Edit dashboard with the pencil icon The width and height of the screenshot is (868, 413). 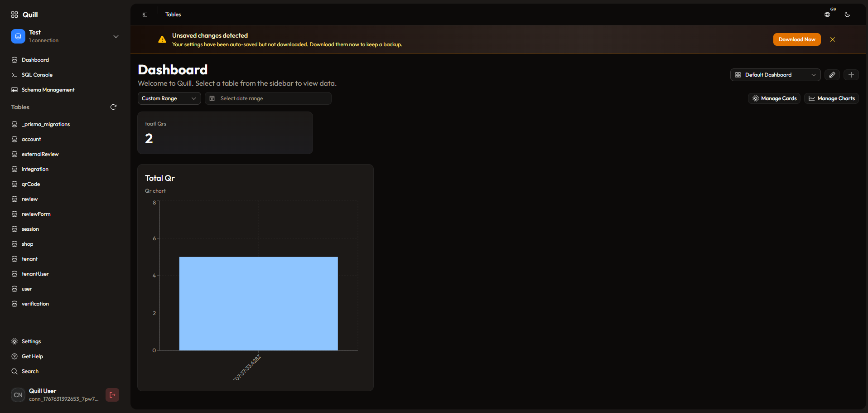tap(832, 75)
